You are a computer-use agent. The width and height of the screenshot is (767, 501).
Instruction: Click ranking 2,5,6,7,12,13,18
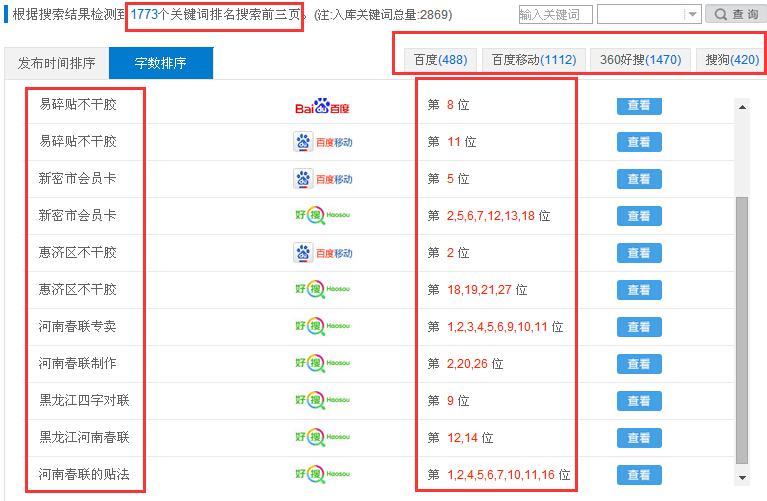tap(491, 216)
